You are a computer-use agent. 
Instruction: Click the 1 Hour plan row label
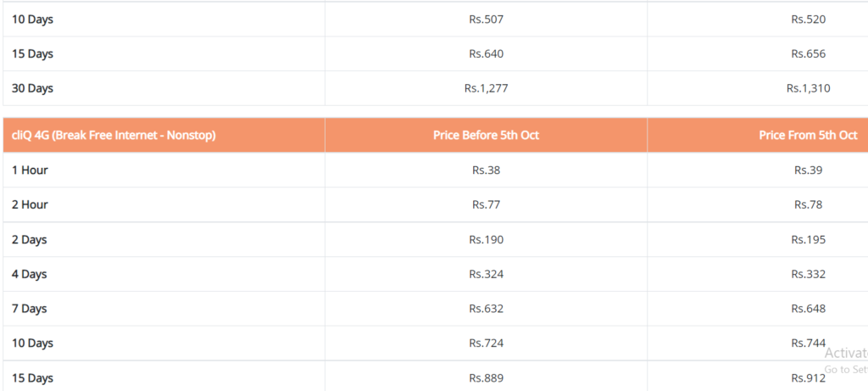point(30,170)
